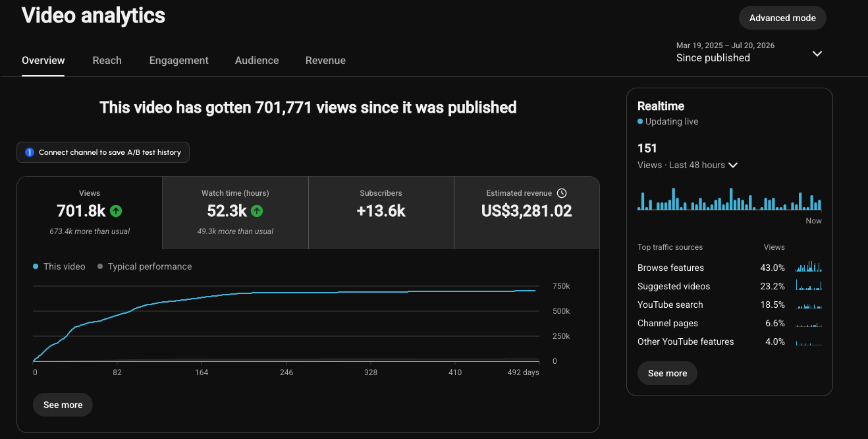The image size is (868, 439).
Task: Click Connect channel to save A/B test history
Action: (x=103, y=152)
